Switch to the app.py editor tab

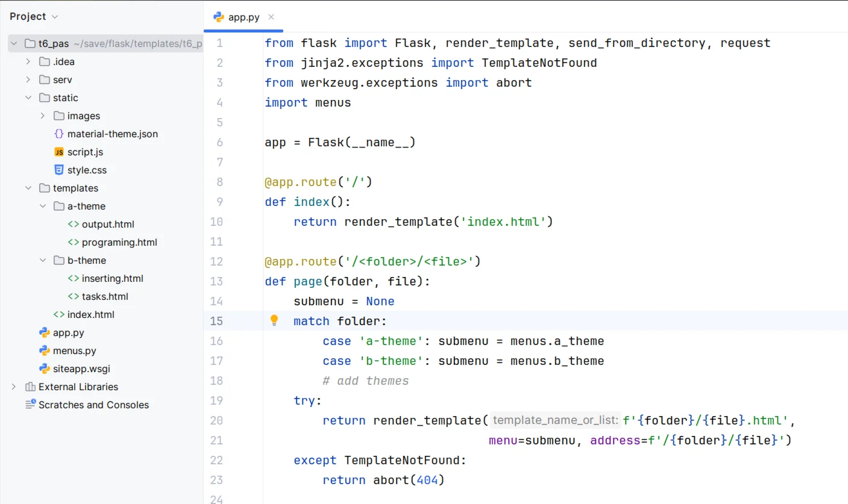click(x=243, y=17)
